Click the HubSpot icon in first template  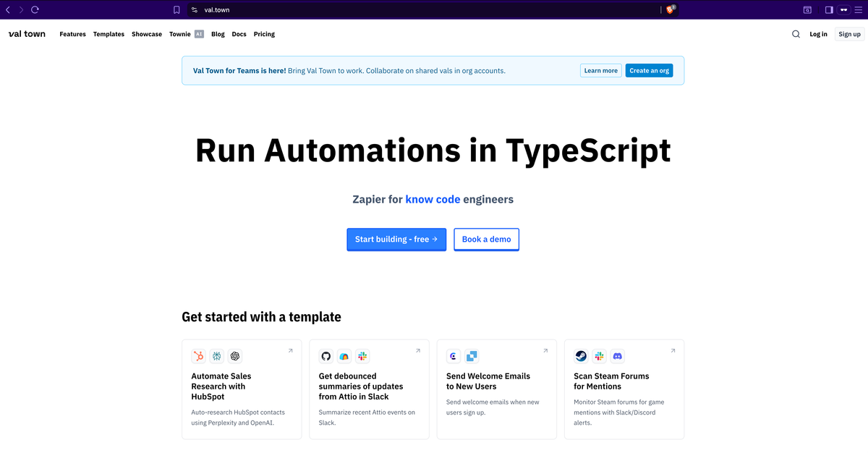pos(198,356)
